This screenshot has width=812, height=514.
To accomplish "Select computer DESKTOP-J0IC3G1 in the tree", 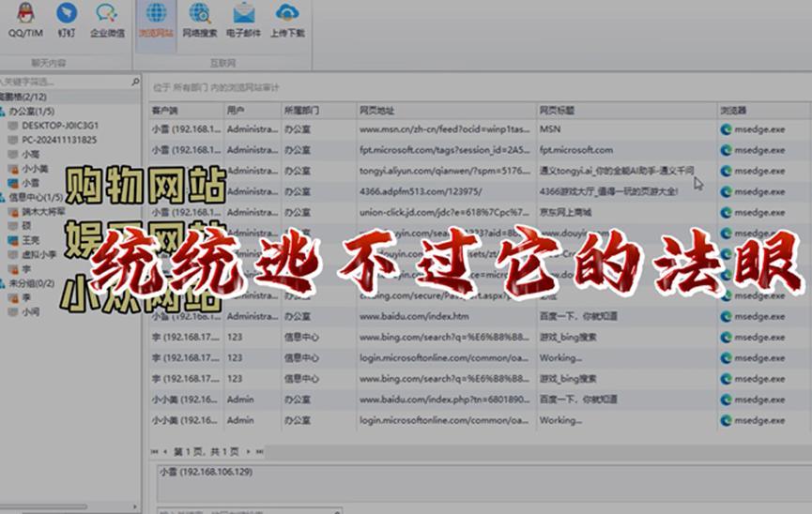I will pyautogui.click(x=60, y=126).
